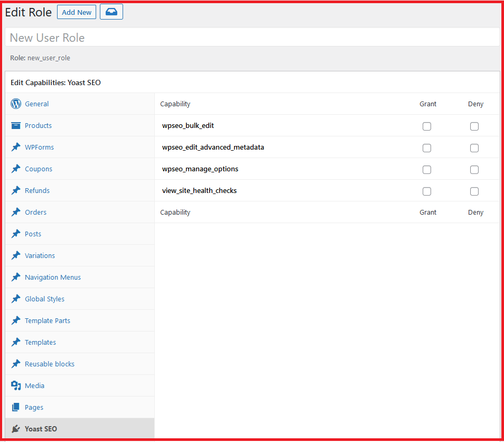Switch to the Navigation Menus tab
The image size is (504, 442).
[53, 278]
